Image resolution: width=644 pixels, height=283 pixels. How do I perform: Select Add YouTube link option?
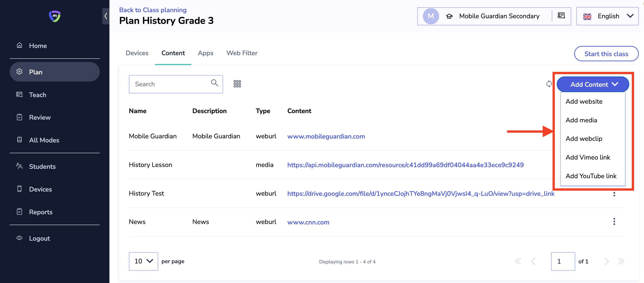(591, 176)
